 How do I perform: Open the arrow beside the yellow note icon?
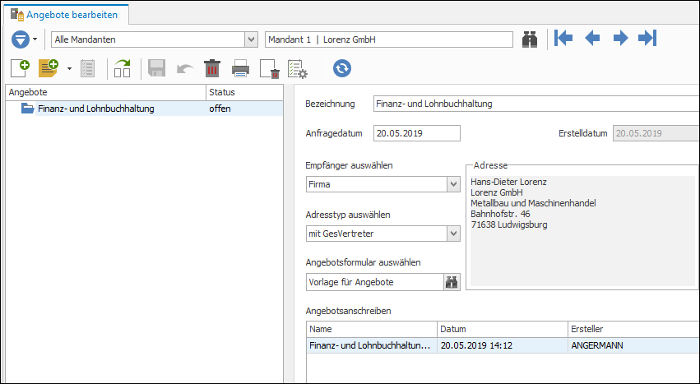pos(69,69)
